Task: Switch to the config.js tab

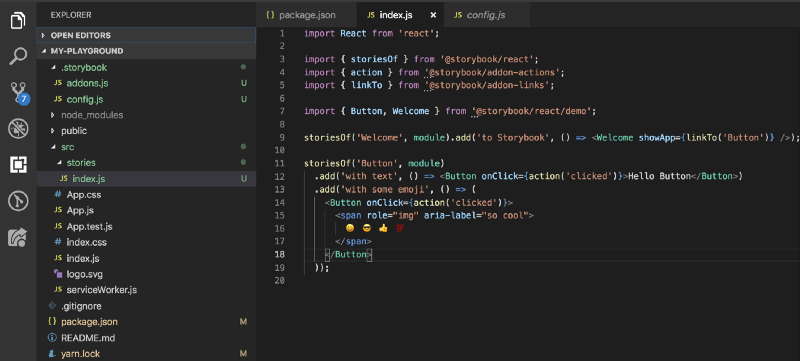Action: pyautogui.click(x=487, y=15)
